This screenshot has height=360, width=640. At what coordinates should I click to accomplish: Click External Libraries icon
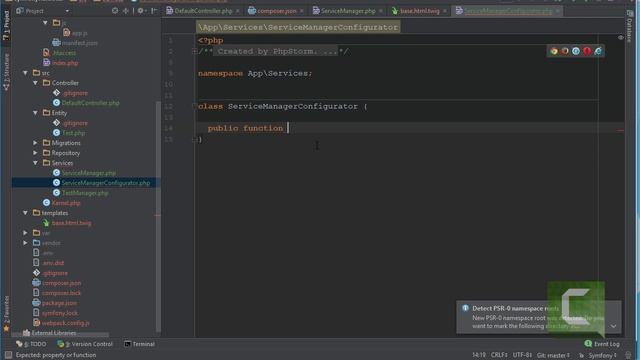27,333
